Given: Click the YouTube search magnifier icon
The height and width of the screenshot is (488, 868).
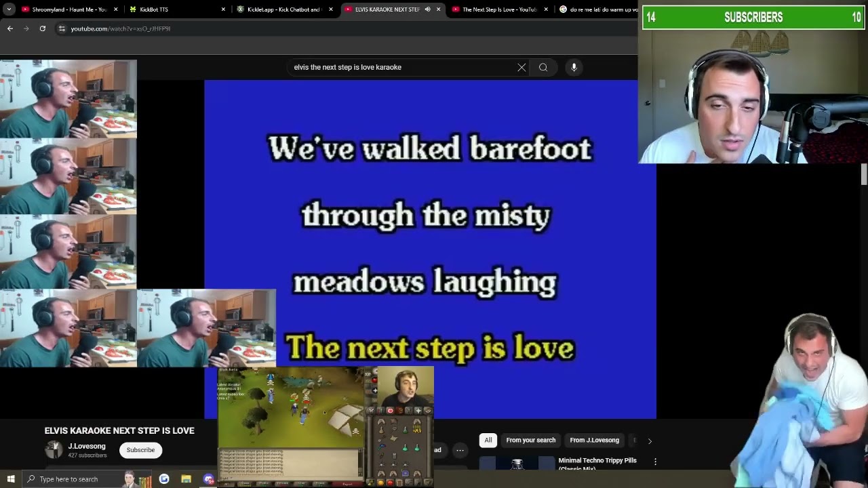Looking at the screenshot, I should point(543,67).
